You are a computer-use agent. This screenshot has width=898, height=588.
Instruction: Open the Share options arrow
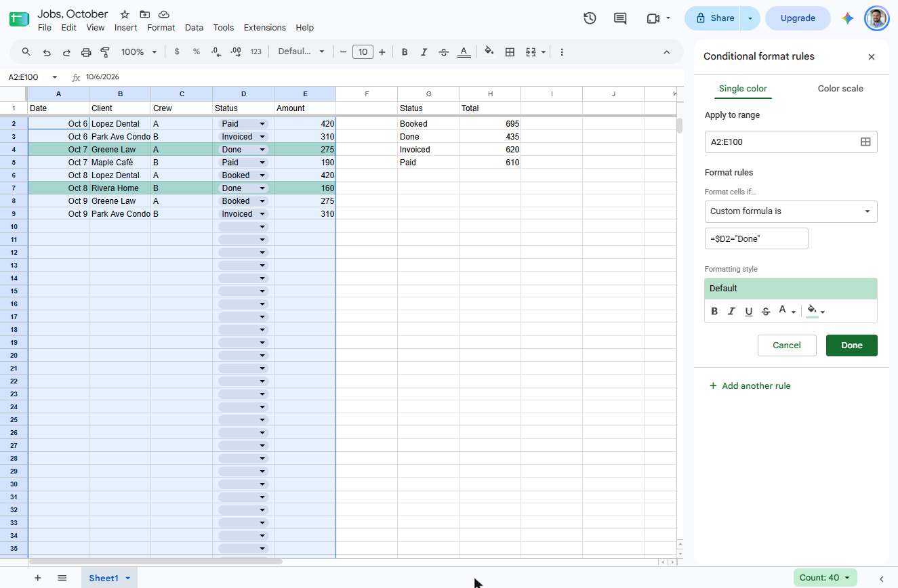[x=750, y=18]
